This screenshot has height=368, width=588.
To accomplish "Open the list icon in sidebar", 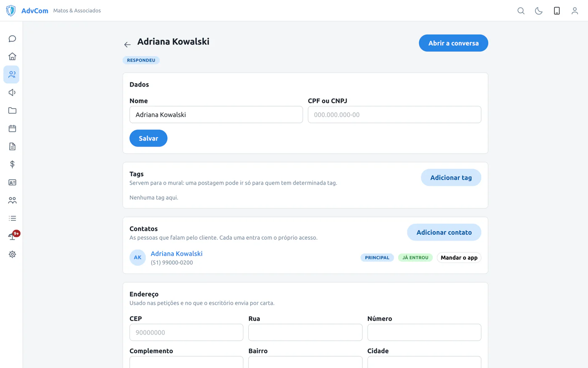I will [x=12, y=218].
